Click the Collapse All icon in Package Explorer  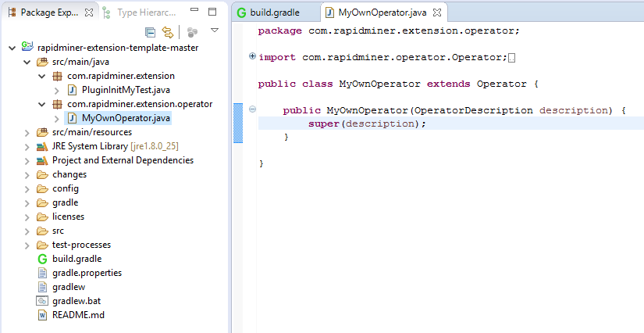151,32
